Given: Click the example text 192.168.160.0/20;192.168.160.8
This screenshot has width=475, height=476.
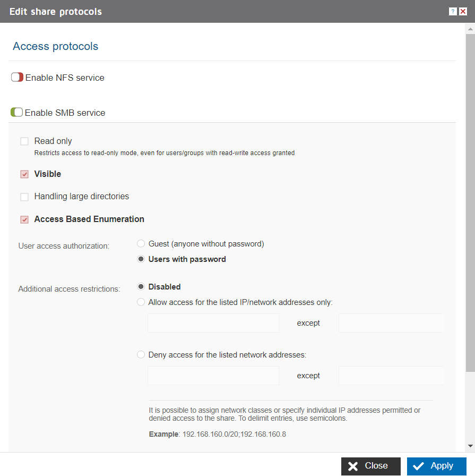Looking at the screenshot, I should (x=234, y=434).
